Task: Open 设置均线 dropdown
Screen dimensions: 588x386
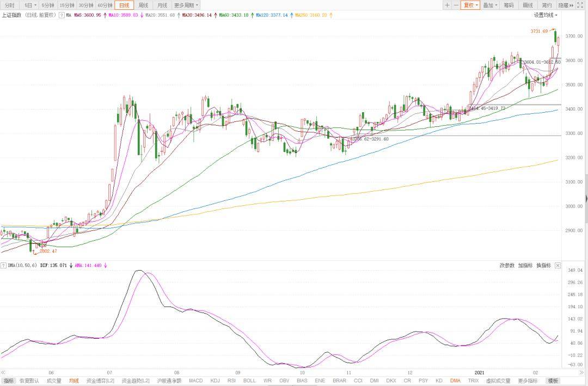Action: click(546, 15)
